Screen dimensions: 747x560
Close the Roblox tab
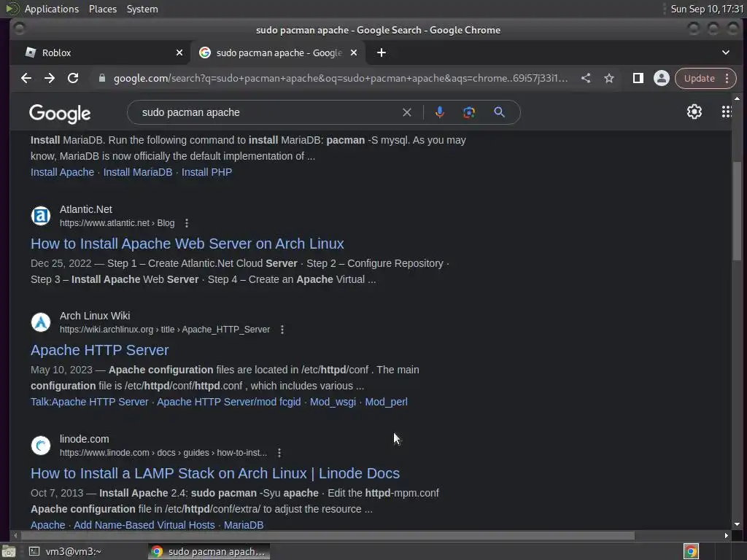(179, 52)
